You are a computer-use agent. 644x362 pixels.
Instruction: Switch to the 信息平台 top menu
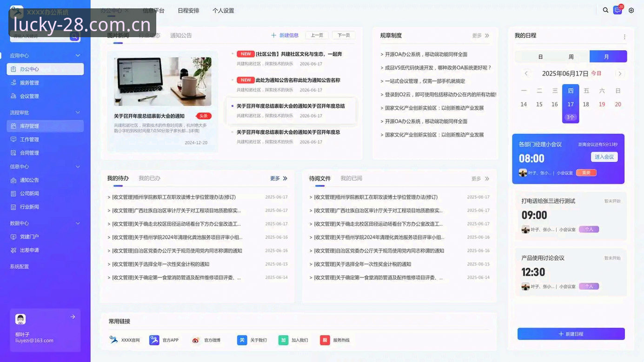(x=153, y=11)
